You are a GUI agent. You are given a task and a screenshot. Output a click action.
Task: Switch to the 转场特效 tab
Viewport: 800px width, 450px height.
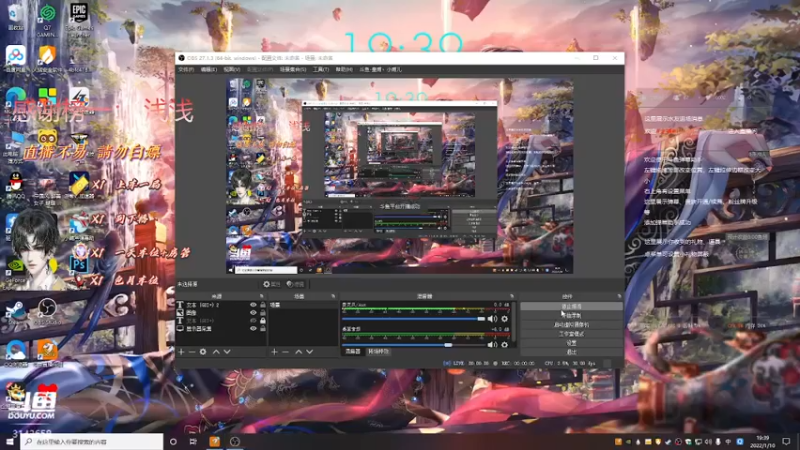tap(378, 352)
